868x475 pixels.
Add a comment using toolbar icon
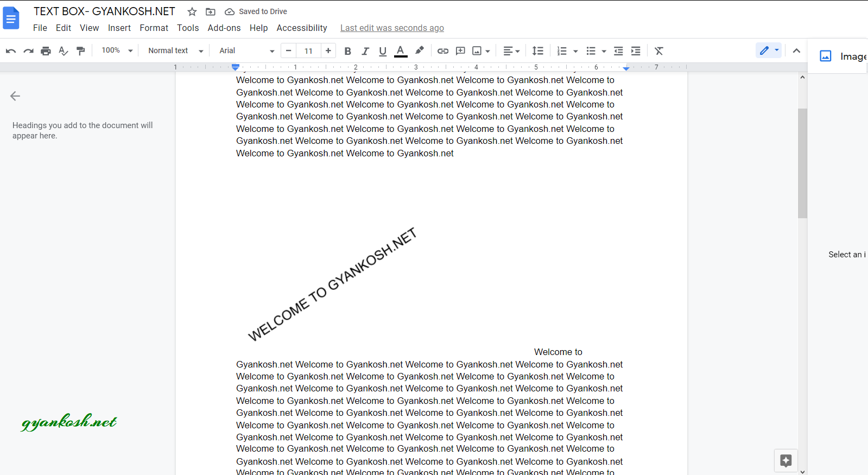tap(460, 51)
